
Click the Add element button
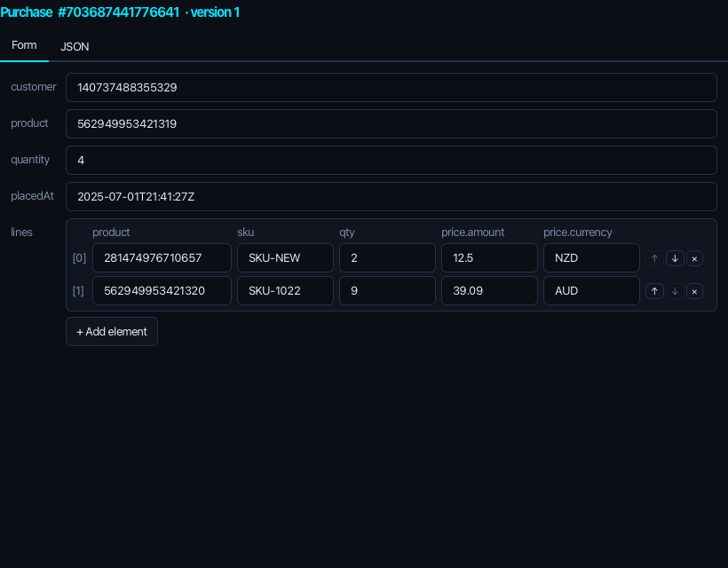click(x=112, y=331)
